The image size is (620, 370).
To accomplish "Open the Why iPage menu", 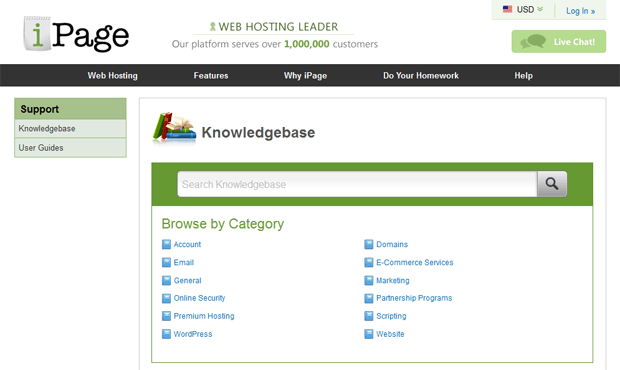I will pos(305,76).
